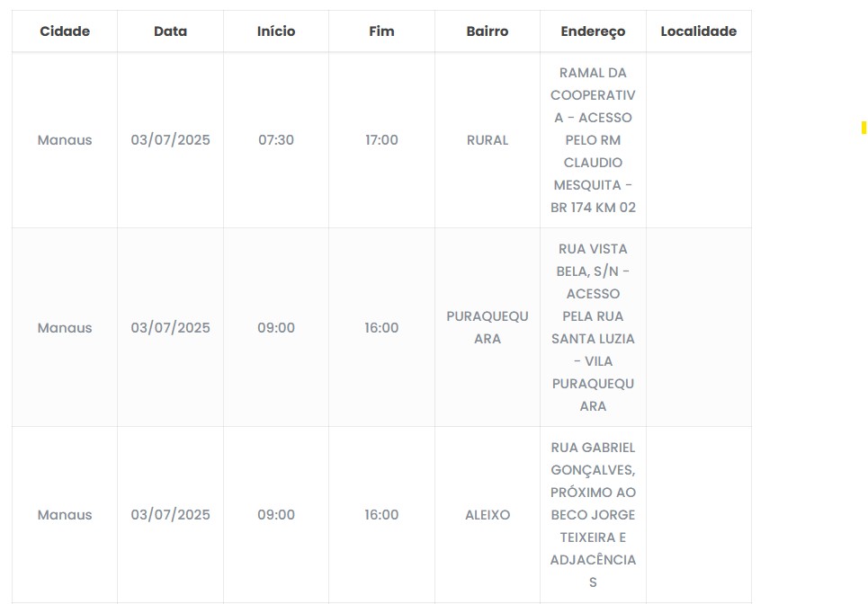Click 09:00 in the PURAQUEQUARA row
The width and height of the screenshot is (868, 604).
click(276, 328)
